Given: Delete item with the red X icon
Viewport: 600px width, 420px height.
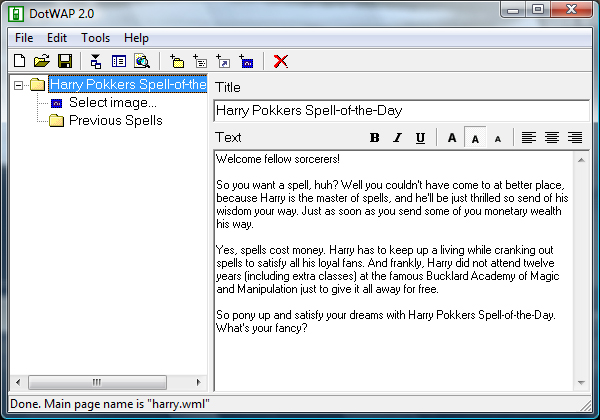Looking at the screenshot, I should [281, 61].
